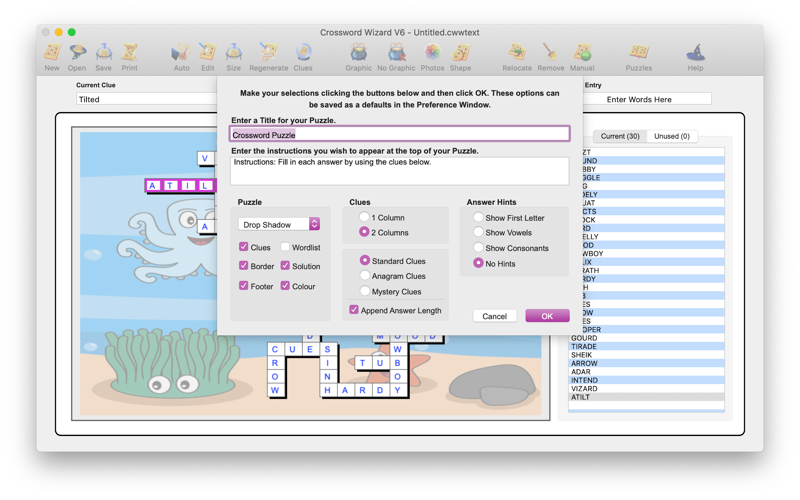Select the Remove toolbar icon
800x500 pixels.
551,52
